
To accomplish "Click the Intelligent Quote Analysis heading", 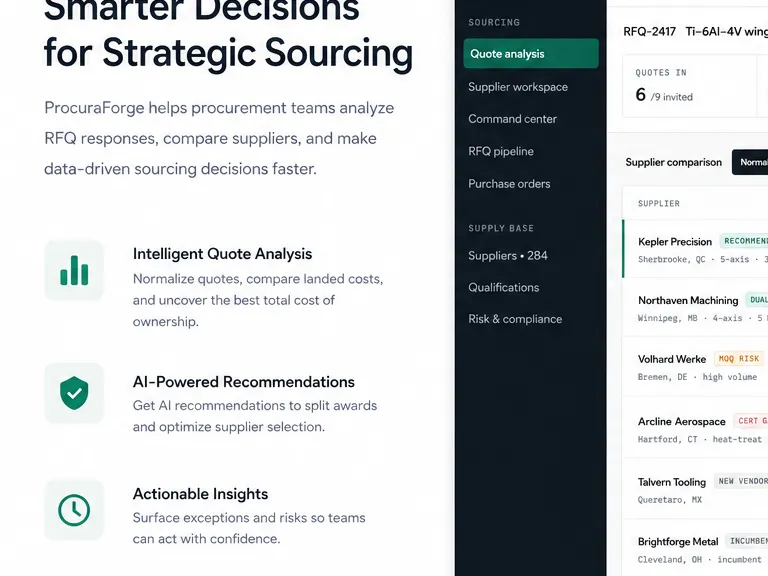I will point(222,254).
